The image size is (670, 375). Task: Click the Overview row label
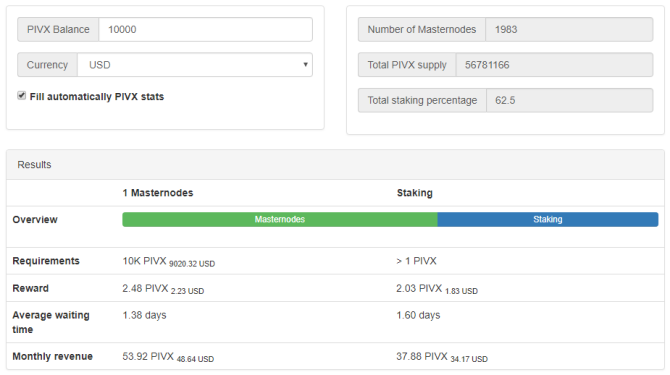click(35, 220)
